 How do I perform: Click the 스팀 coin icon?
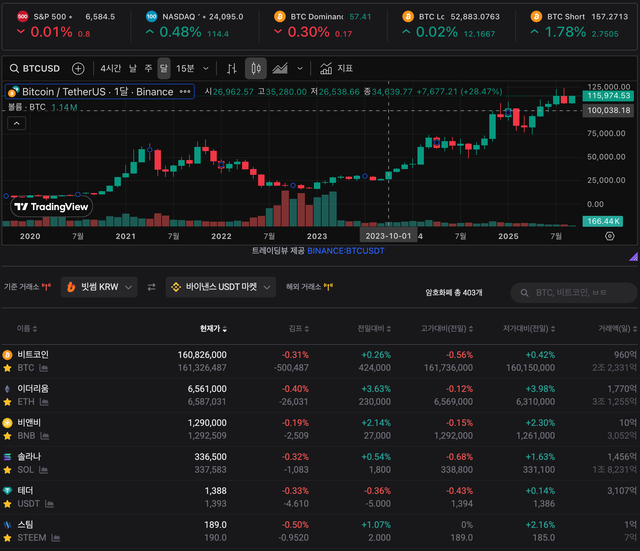7,524
